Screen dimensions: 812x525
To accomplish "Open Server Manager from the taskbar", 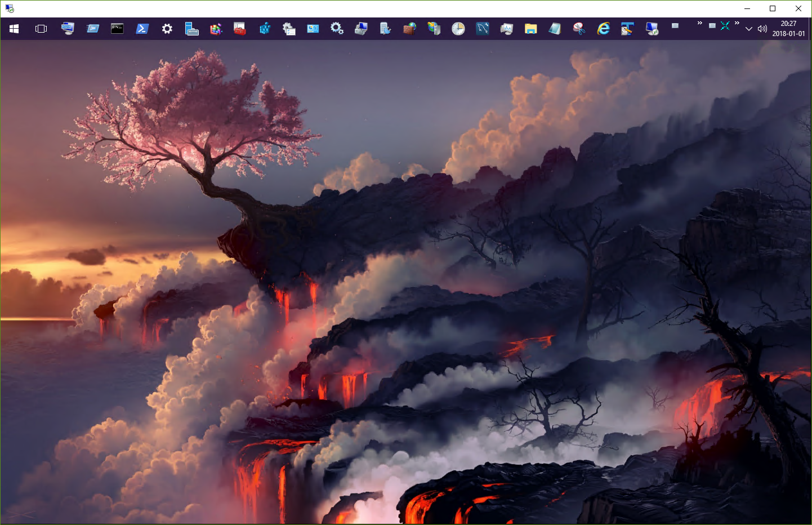I will coord(191,29).
